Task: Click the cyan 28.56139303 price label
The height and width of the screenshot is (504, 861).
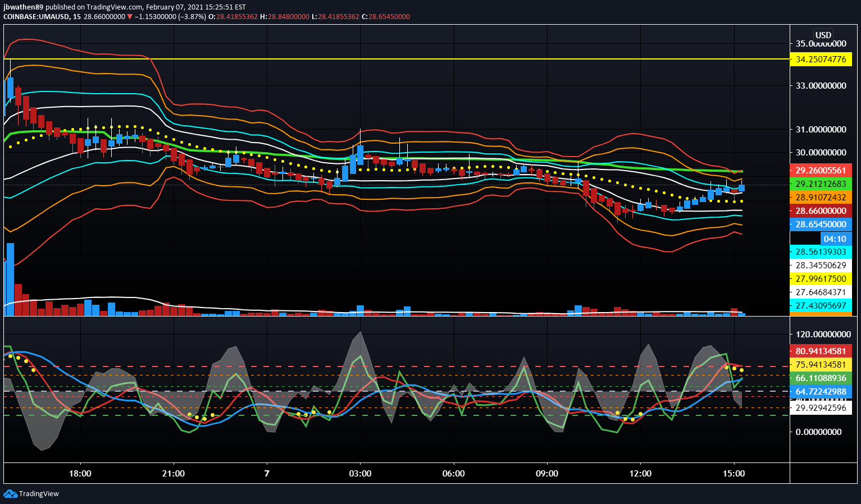Action: click(821, 252)
